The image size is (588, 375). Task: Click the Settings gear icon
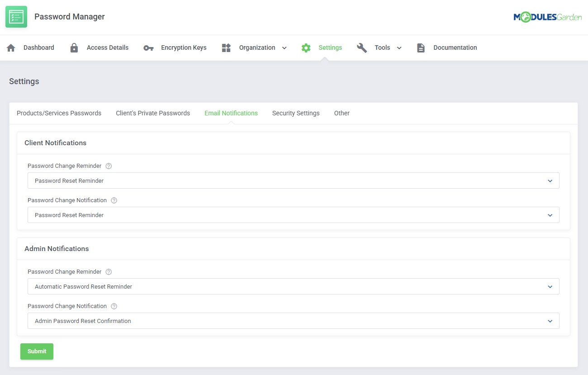pyautogui.click(x=306, y=47)
